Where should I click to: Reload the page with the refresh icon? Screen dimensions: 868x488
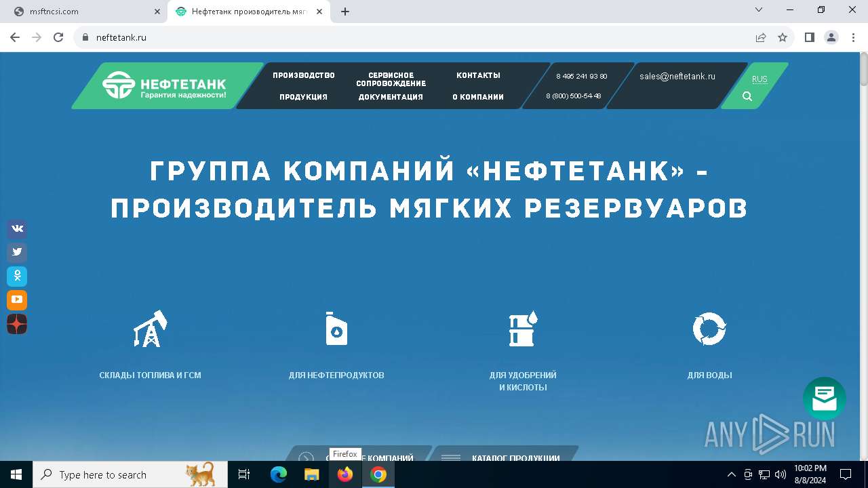pos(58,37)
